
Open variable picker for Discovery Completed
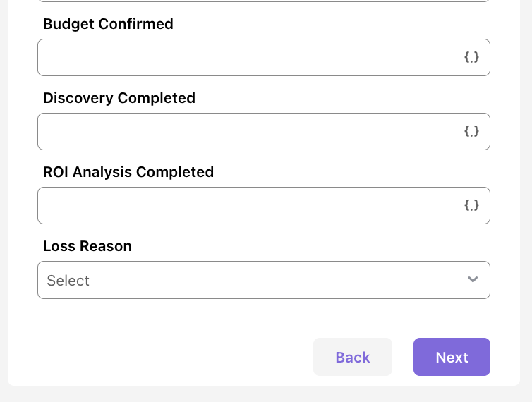coord(471,131)
